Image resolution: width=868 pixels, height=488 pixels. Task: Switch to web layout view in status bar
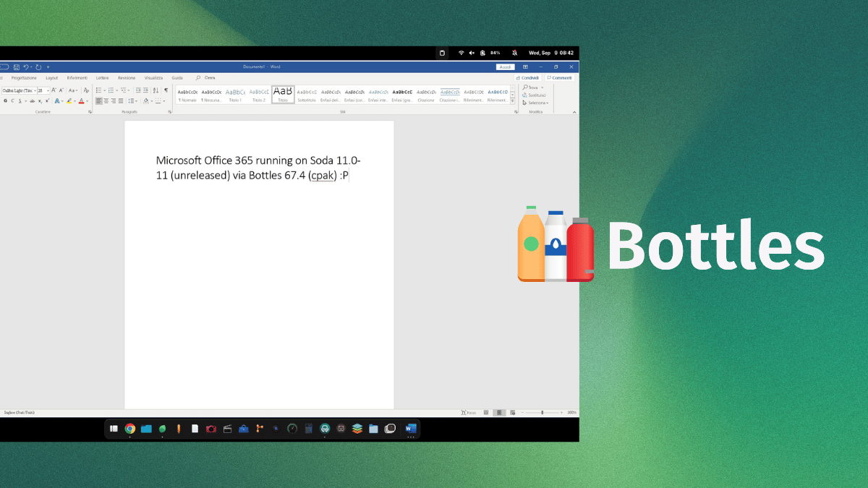pos(512,413)
